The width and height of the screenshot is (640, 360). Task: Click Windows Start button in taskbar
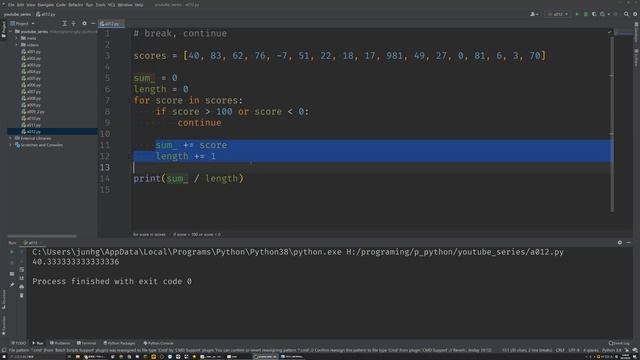pos(5,357)
